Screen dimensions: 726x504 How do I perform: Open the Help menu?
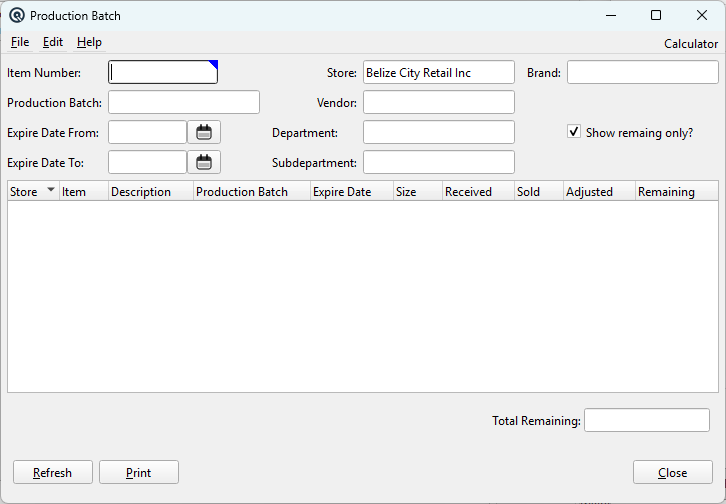pos(89,42)
